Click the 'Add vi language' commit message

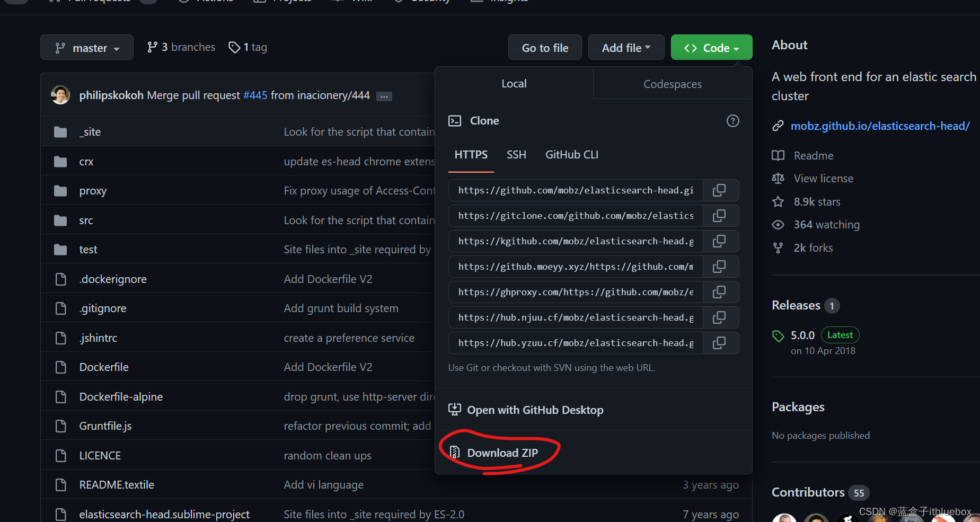pos(324,485)
